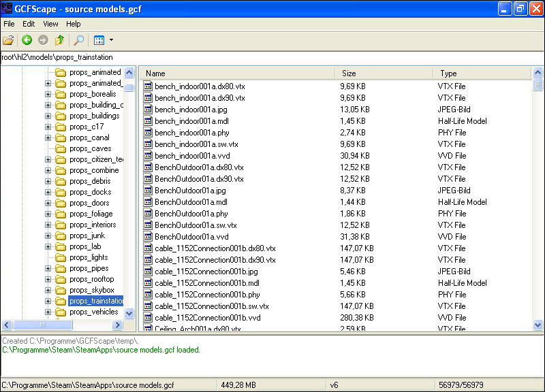Click the Open file toolbar icon
Viewport: 545px width, 392px height.
click(x=8, y=40)
